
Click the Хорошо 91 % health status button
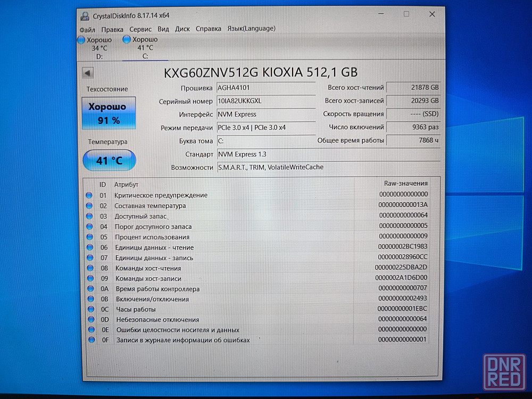[x=109, y=113]
